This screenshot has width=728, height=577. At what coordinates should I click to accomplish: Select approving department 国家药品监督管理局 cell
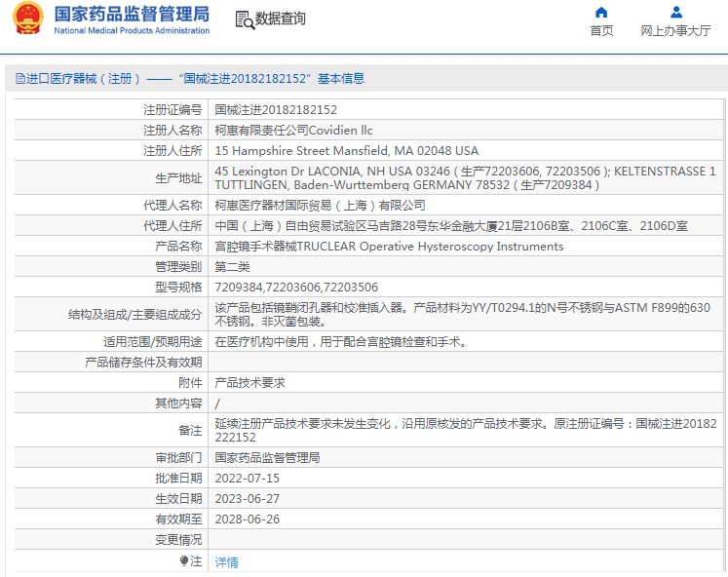(x=267, y=458)
